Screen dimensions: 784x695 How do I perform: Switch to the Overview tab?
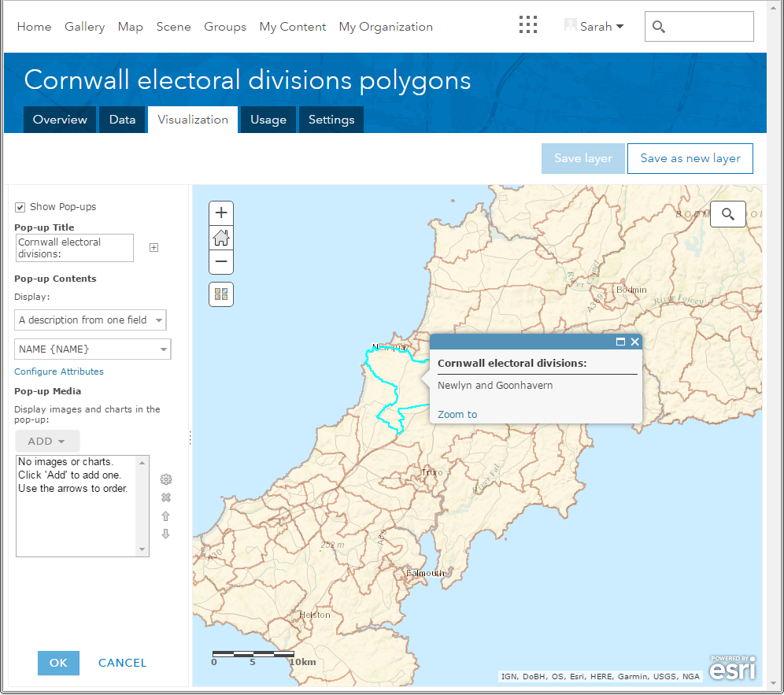click(x=60, y=120)
